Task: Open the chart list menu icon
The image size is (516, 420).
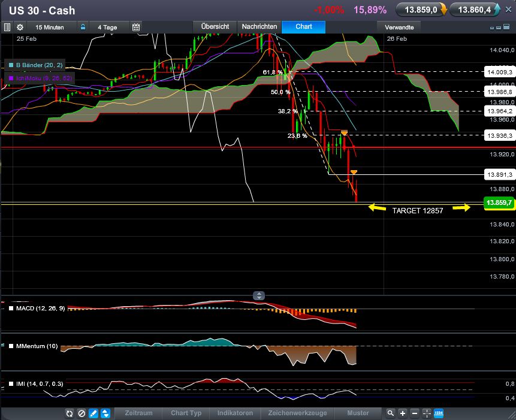Action: (7, 28)
